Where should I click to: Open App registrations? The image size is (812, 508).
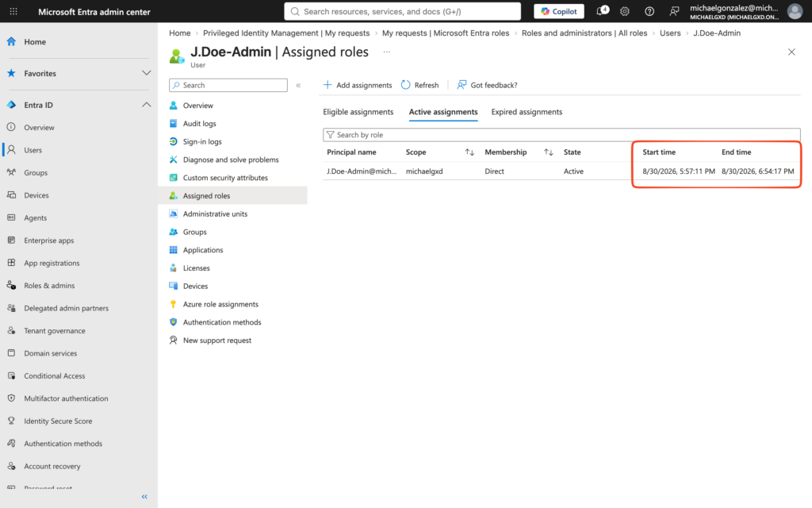tap(52, 263)
